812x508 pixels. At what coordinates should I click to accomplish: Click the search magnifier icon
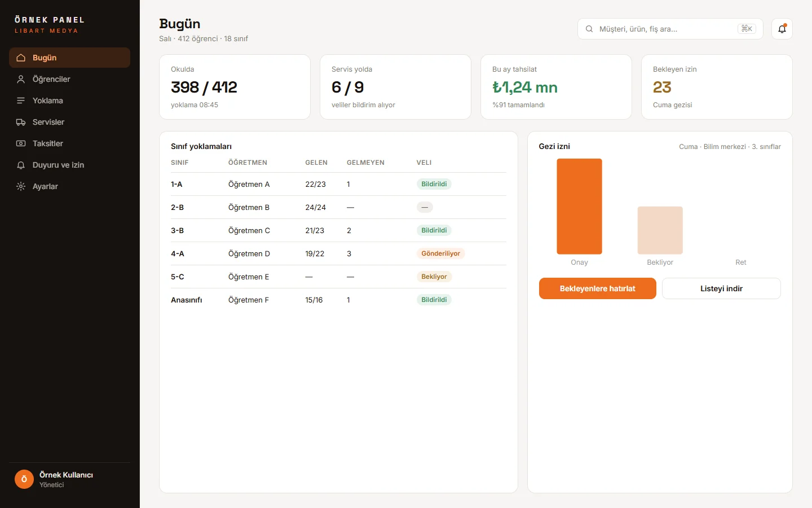pyautogui.click(x=589, y=29)
